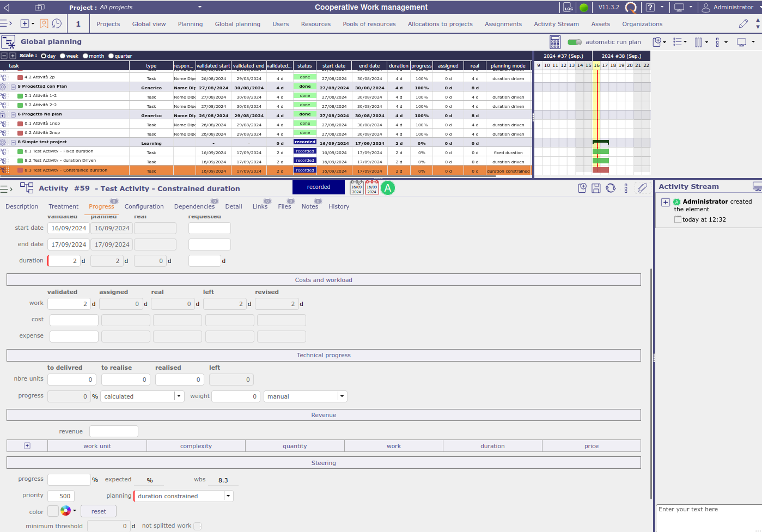Click the pencil edit icon in the menu bar

743,24
